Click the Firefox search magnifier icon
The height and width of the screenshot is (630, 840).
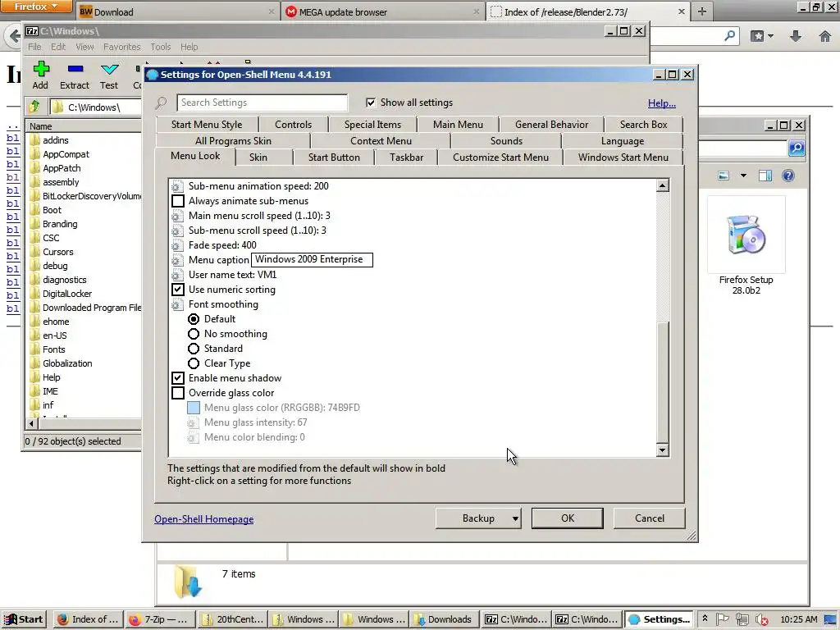(729, 36)
